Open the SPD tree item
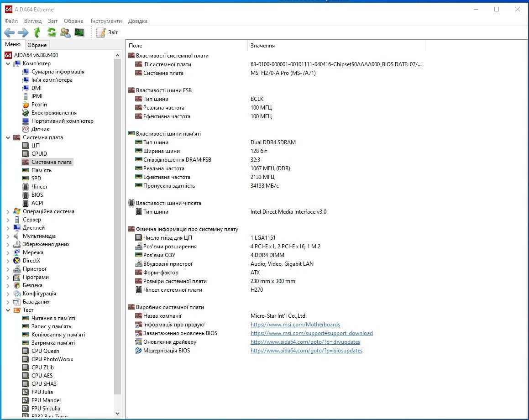Viewport: 529px width, 420px height. (x=36, y=178)
